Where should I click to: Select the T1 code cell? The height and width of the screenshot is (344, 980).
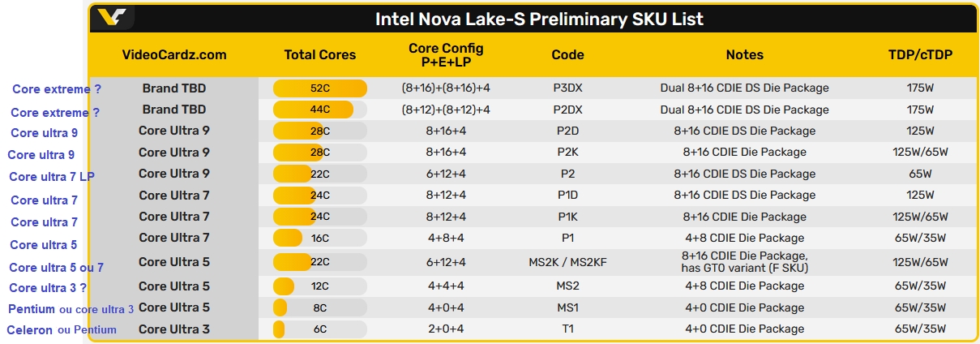[567, 329]
